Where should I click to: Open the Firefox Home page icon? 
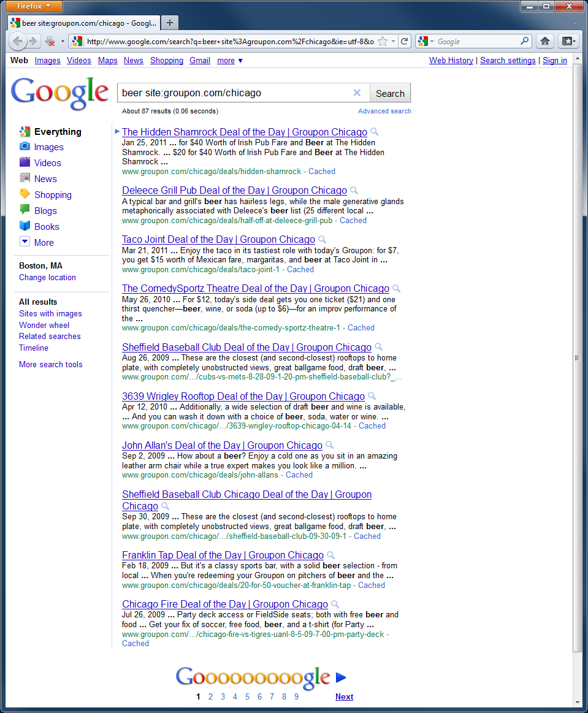click(545, 41)
